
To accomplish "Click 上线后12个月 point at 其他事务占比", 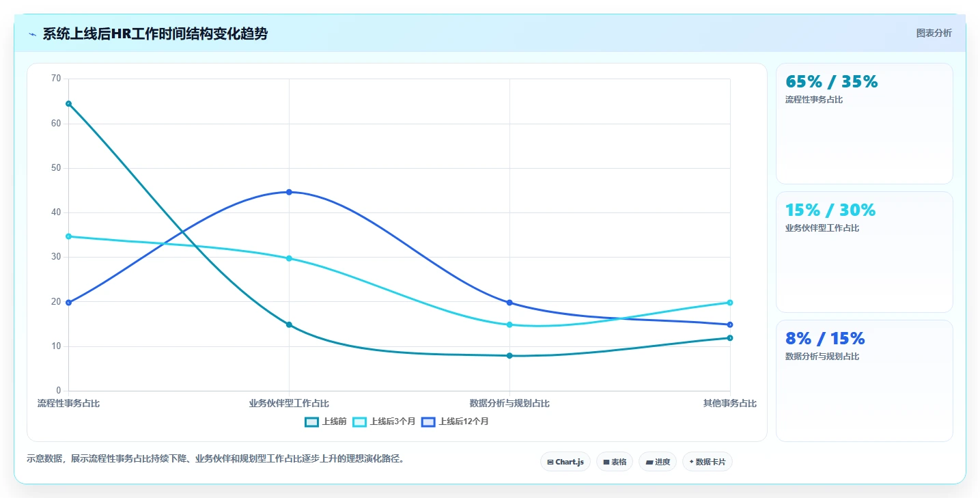I will tap(730, 324).
